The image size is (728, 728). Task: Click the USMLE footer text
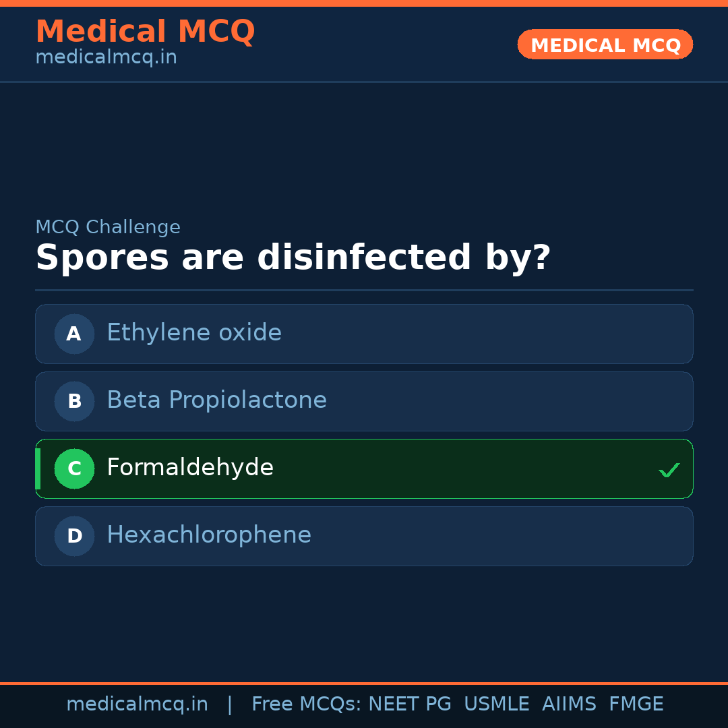click(496, 704)
